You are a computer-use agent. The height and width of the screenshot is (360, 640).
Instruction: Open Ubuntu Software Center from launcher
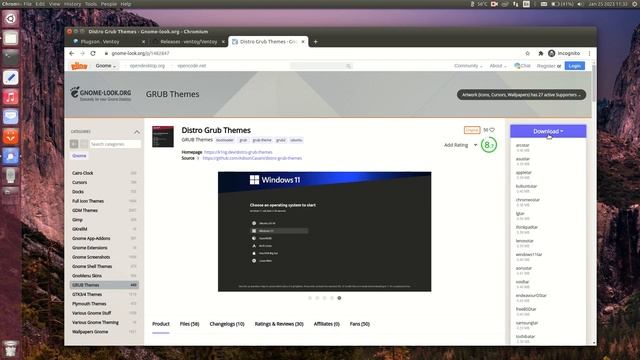[x=11, y=136]
